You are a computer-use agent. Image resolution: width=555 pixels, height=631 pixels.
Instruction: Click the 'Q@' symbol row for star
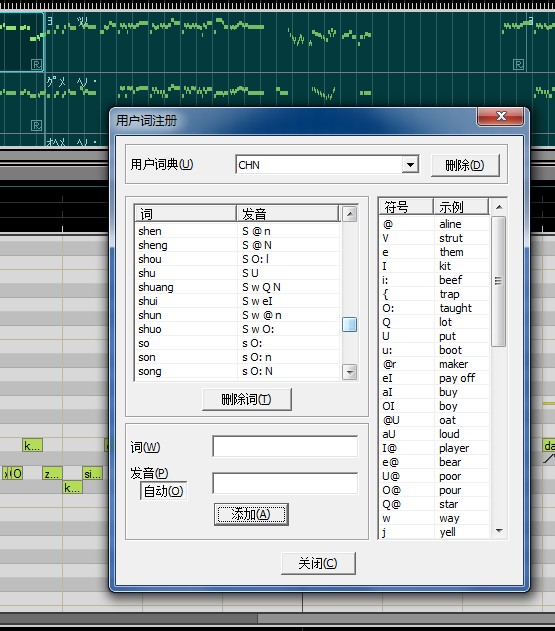(435, 504)
